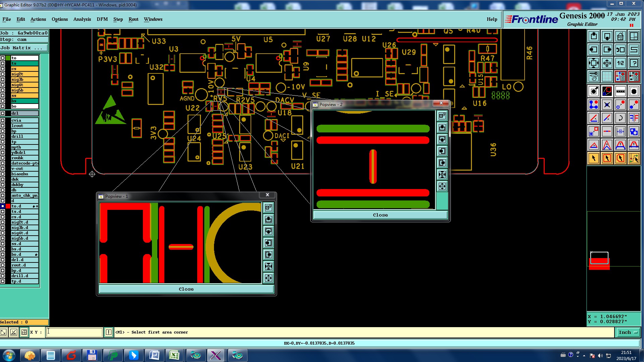Click Close button in Popview - 2
644x362 pixels.
380,215
